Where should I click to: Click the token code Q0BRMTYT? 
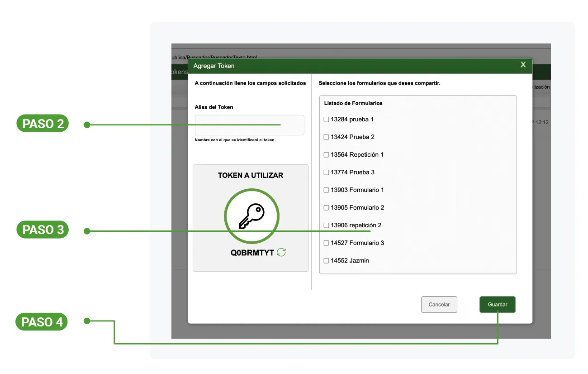tap(252, 253)
